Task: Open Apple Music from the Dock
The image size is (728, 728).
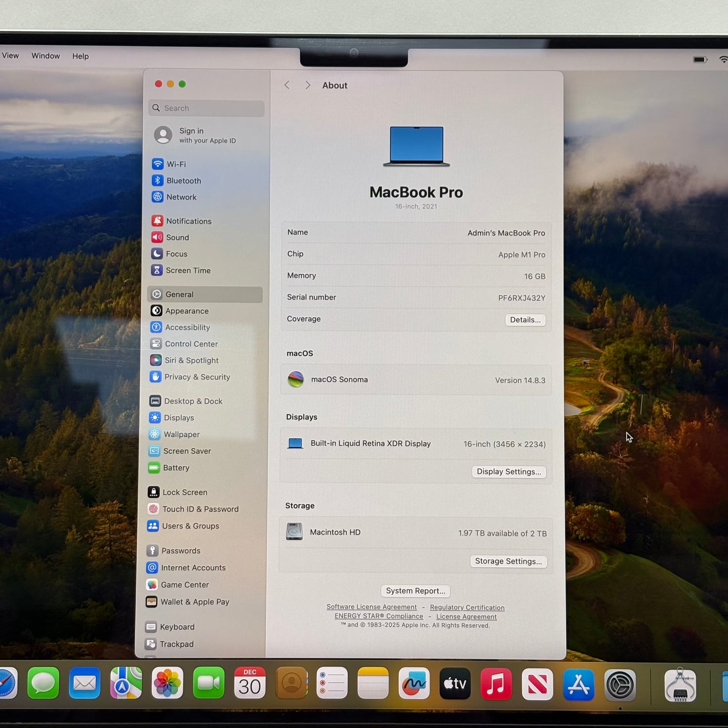Action: click(496, 684)
